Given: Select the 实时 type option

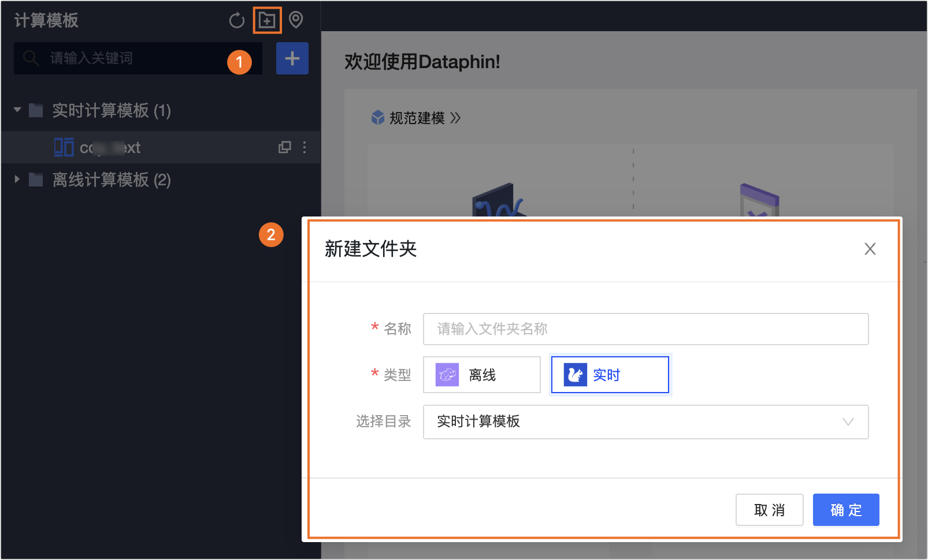Looking at the screenshot, I should [x=610, y=375].
